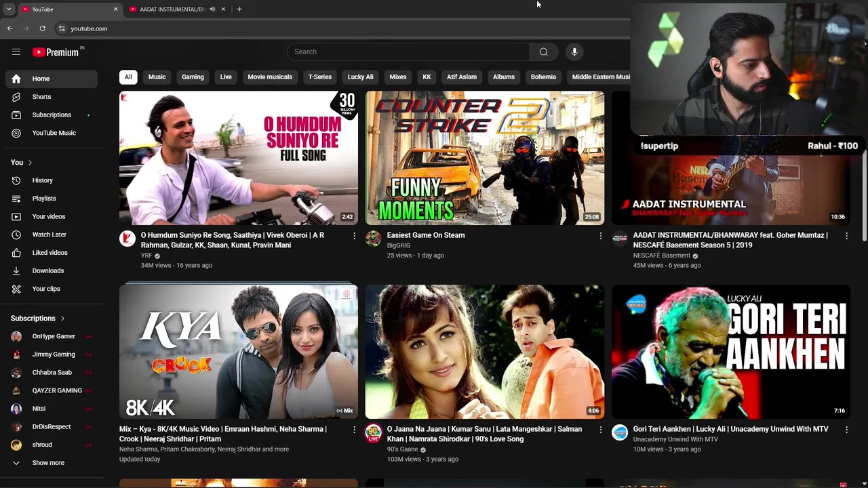Open History in sidebar
The image size is (868, 488).
tap(52, 180)
